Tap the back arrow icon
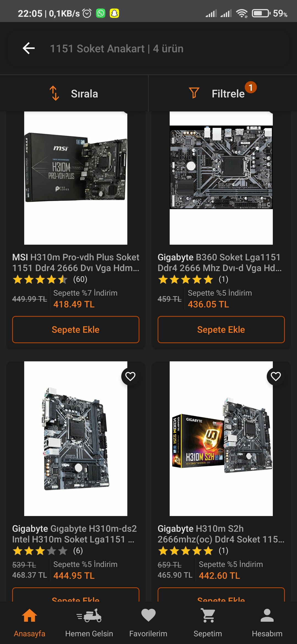The width and height of the screenshot is (297, 644). (29, 48)
